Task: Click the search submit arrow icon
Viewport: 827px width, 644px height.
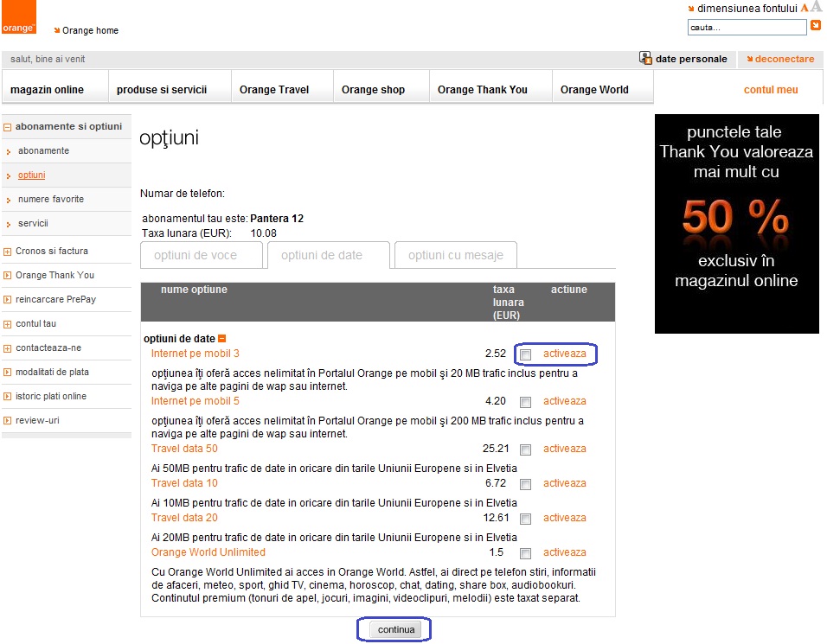Action: [x=816, y=25]
